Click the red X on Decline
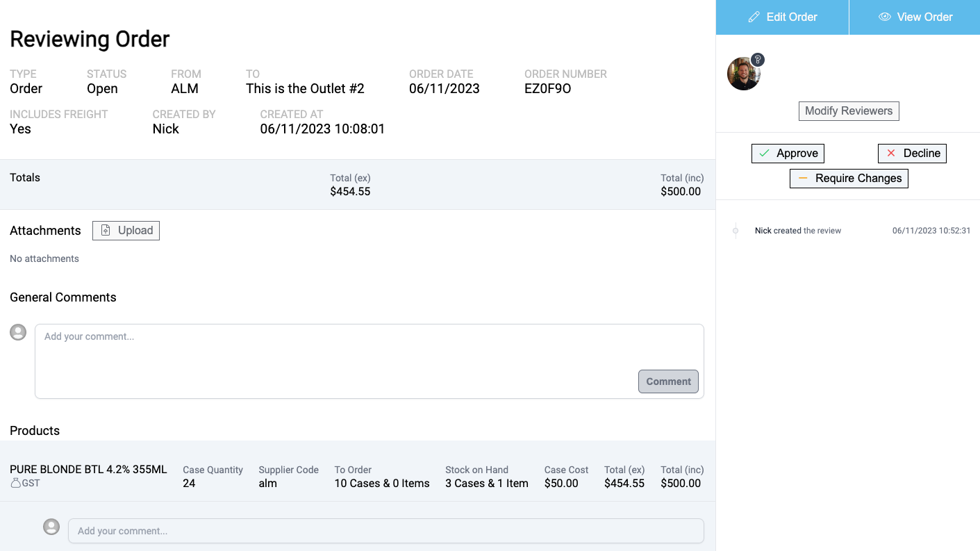Image resolution: width=980 pixels, height=551 pixels. click(x=892, y=153)
